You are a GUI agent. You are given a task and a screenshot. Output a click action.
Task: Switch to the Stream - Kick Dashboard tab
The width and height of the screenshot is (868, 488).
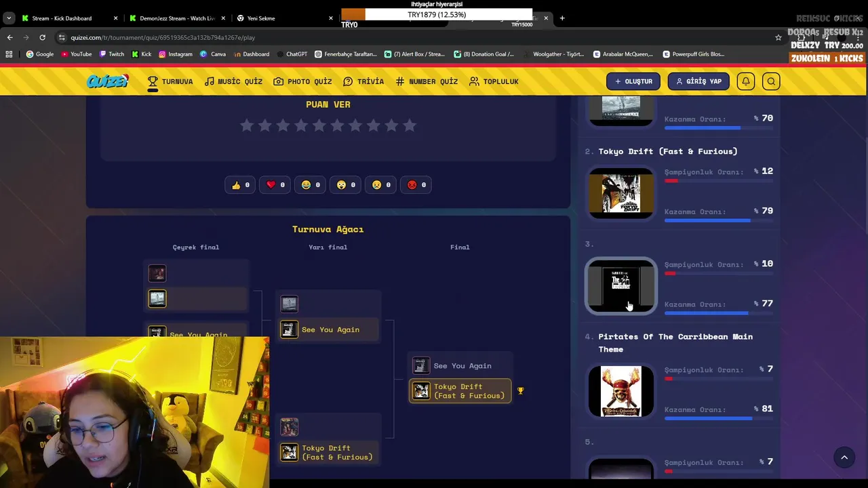tap(68, 18)
